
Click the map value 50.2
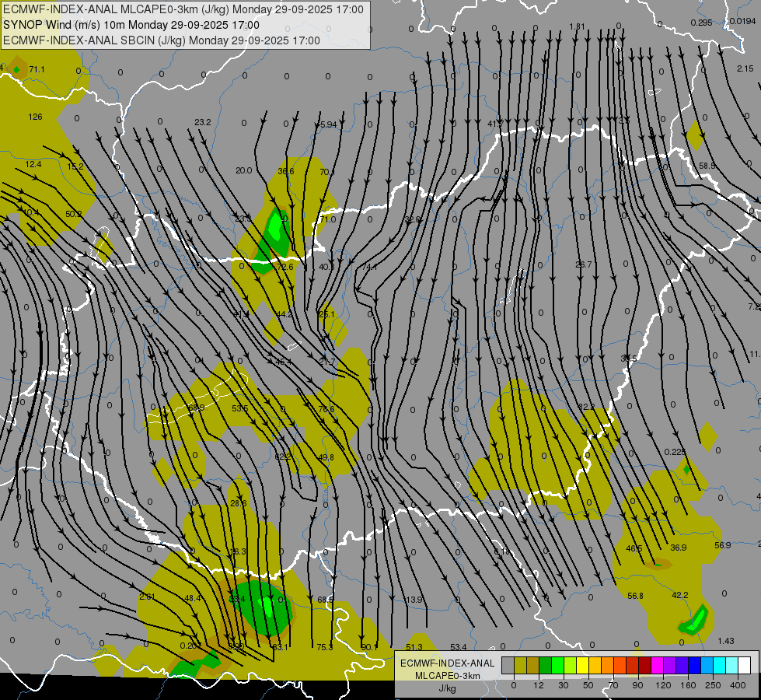74,214
